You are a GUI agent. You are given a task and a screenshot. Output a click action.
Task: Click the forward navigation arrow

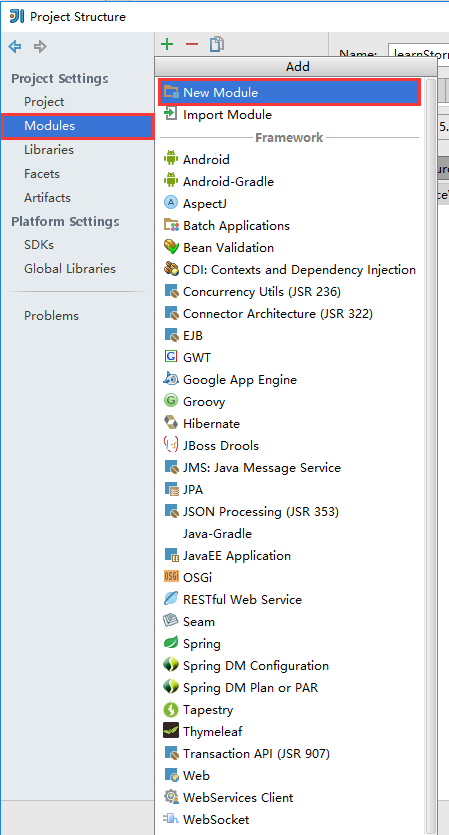(40, 46)
